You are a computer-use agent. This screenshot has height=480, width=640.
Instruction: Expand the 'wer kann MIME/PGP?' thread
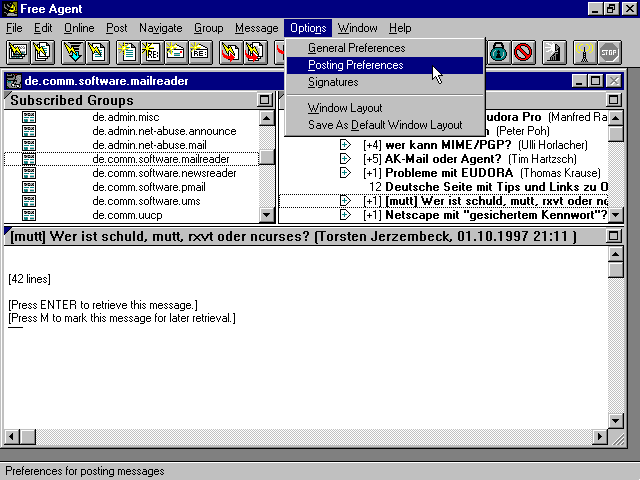click(x=345, y=144)
